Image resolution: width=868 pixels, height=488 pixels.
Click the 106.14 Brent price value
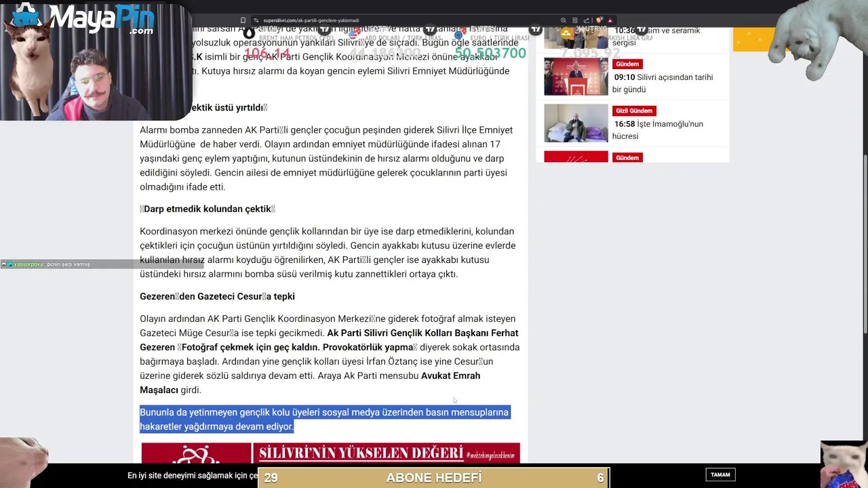(267, 53)
